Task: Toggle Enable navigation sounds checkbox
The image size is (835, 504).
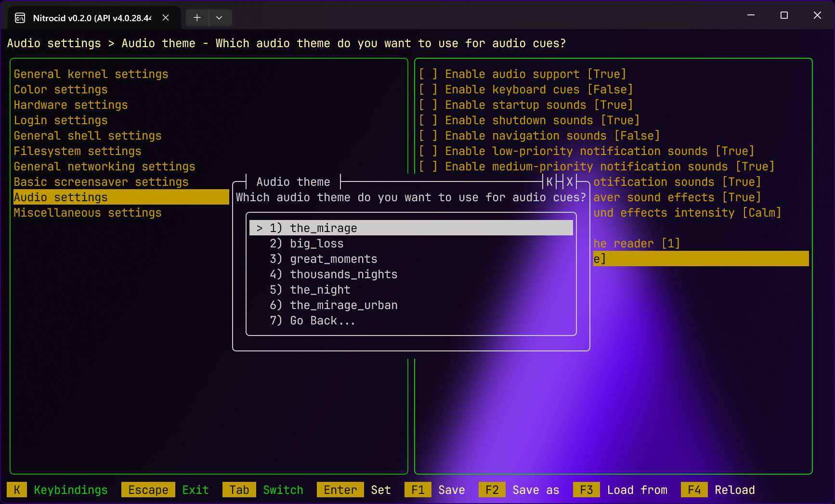Action: coord(428,136)
